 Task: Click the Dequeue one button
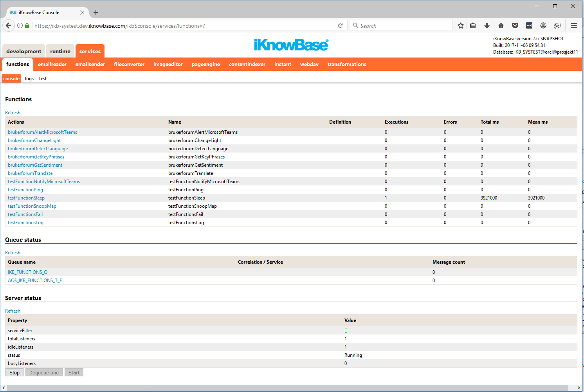[x=44, y=372]
